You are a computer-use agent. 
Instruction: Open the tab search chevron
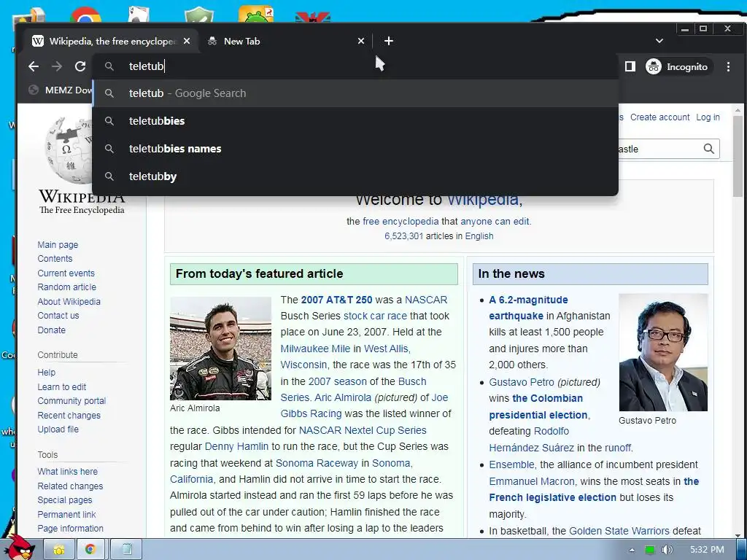click(x=659, y=41)
